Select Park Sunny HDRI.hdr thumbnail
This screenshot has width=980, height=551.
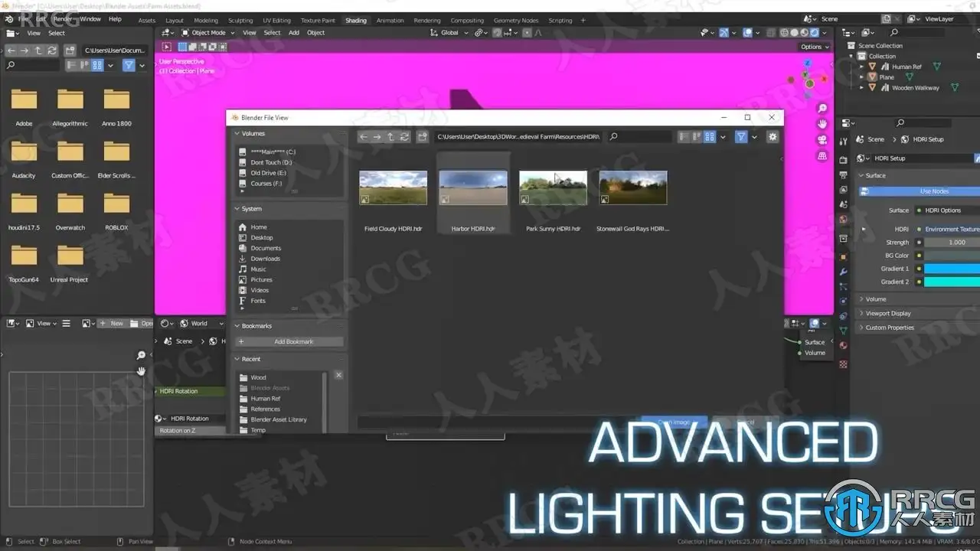click(553, 187)
